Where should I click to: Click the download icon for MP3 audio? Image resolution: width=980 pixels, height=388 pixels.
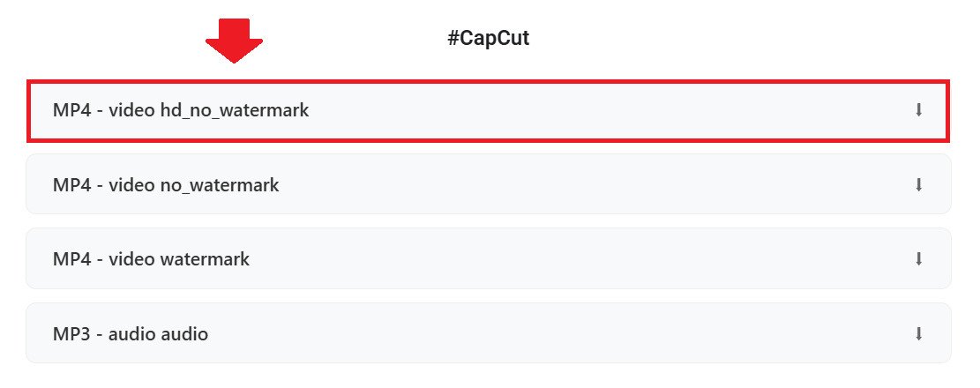918,334
